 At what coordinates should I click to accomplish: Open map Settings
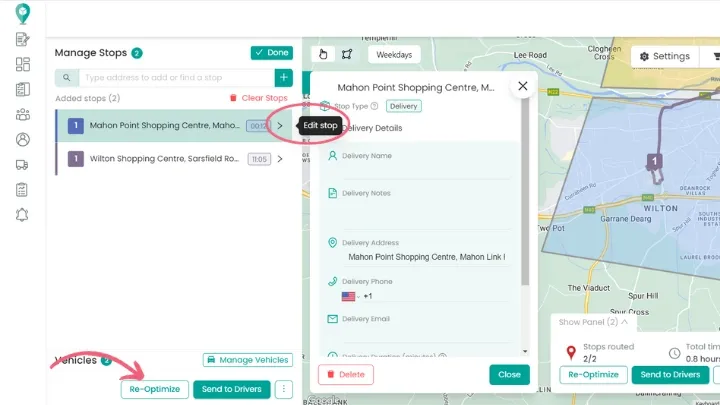[x=665, y=56]
